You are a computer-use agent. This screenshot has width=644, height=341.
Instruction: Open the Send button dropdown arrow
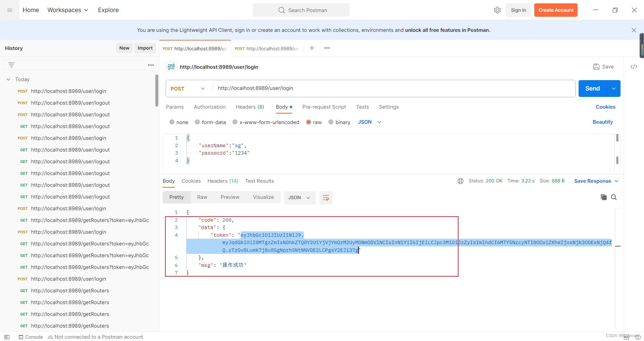tap(613, 89)
